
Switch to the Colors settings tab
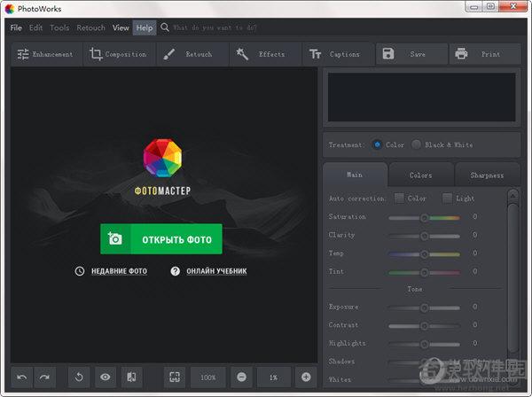(420, 175)
